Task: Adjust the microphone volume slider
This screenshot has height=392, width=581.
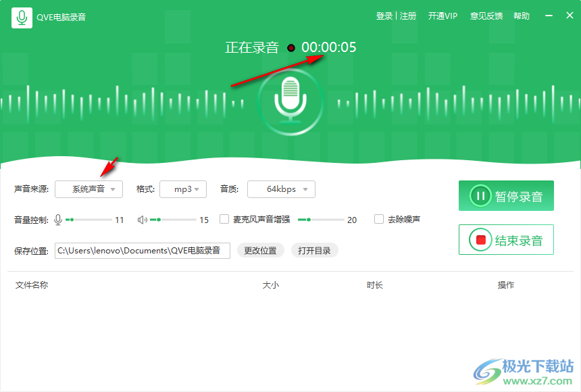Action: 89,219
